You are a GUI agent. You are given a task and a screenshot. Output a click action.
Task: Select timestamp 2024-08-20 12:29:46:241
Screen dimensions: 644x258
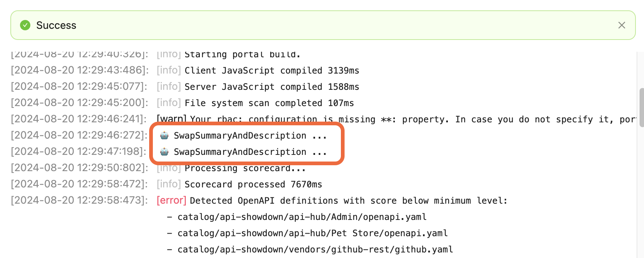coord(78,119)
